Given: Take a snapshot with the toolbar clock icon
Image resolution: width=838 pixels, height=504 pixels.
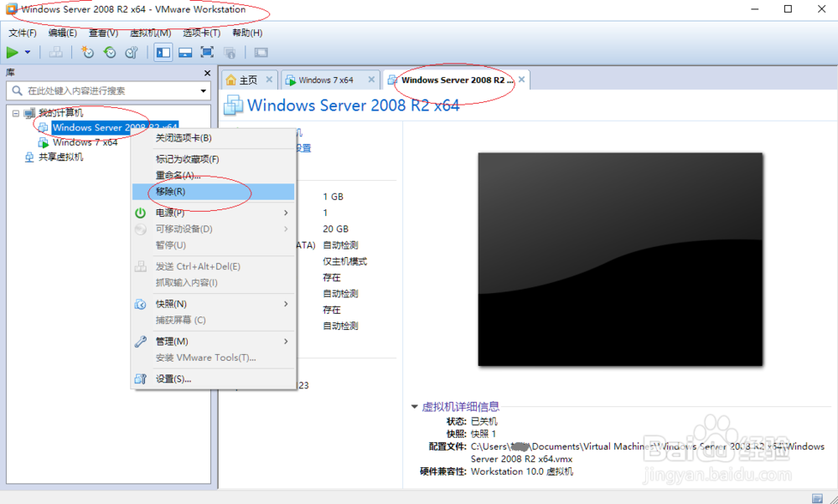Looking at the screenshot, I should point(87,52).
